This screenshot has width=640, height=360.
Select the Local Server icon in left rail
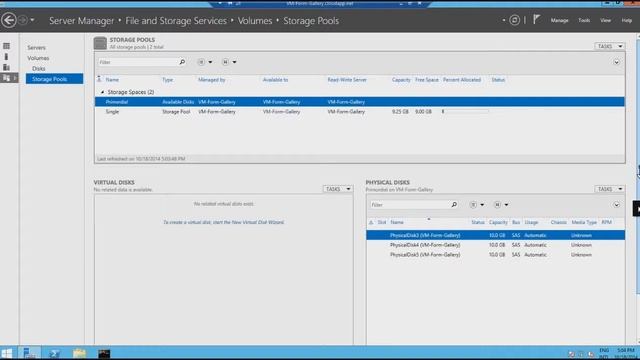[7, 57]
